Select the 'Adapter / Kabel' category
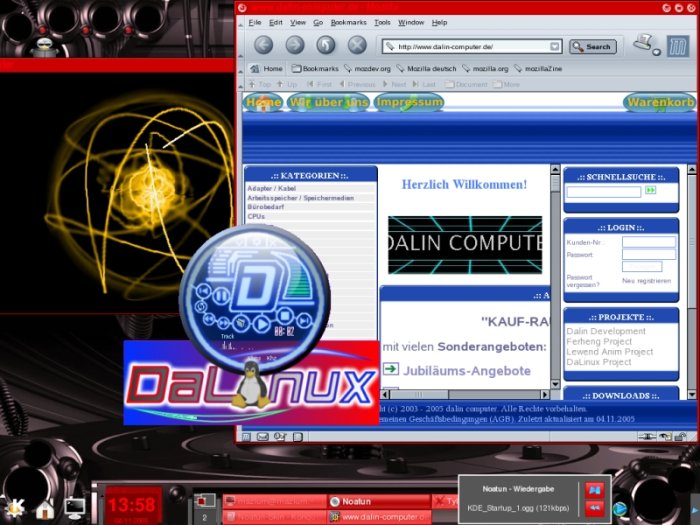 coord(271,188)
